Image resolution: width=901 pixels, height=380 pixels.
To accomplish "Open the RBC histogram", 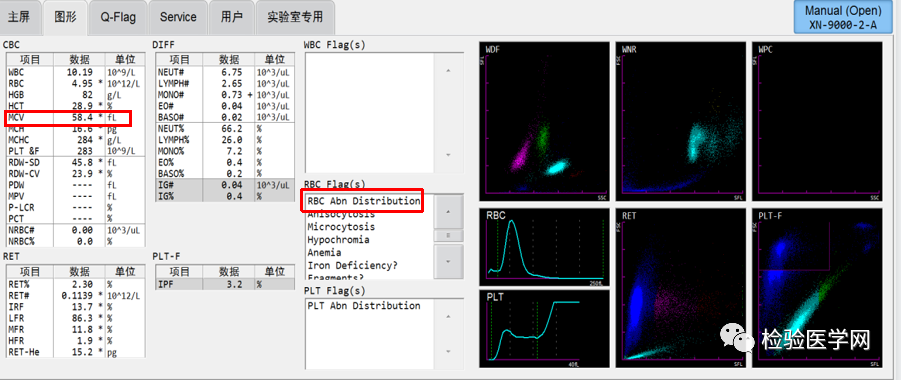I will pyautogui.click(x=544, y=247).
